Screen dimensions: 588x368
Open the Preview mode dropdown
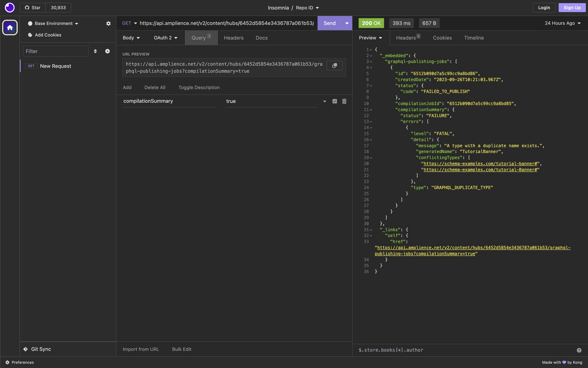click(x=370, y=38)
